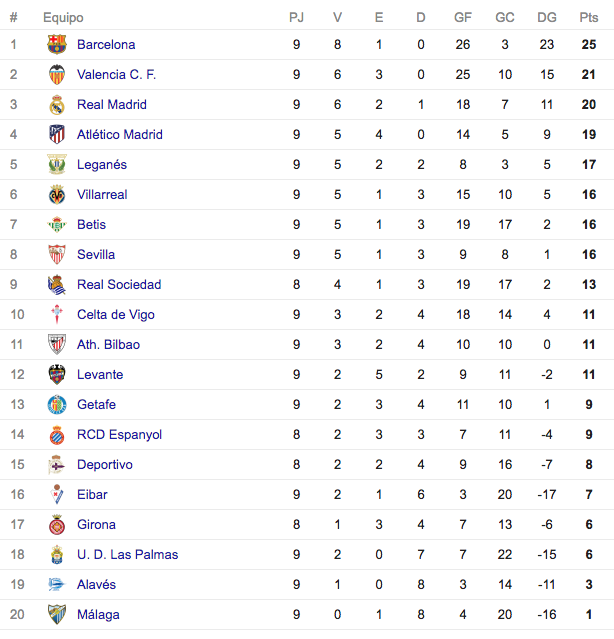Click the Sevilla crest icon
614x639 pixels.
pos(57,254)
